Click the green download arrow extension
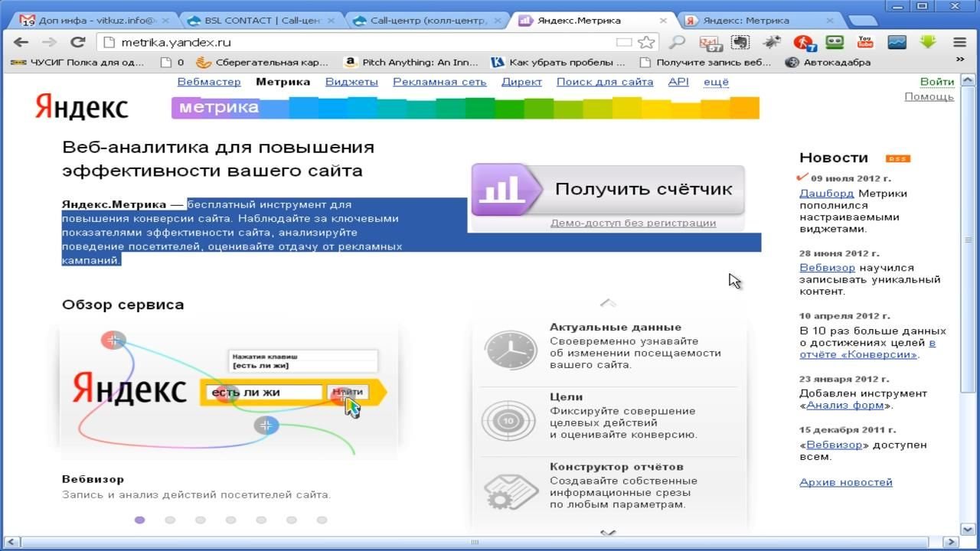The width and height of the screenshot is (980, 551). tap(928, 42)
